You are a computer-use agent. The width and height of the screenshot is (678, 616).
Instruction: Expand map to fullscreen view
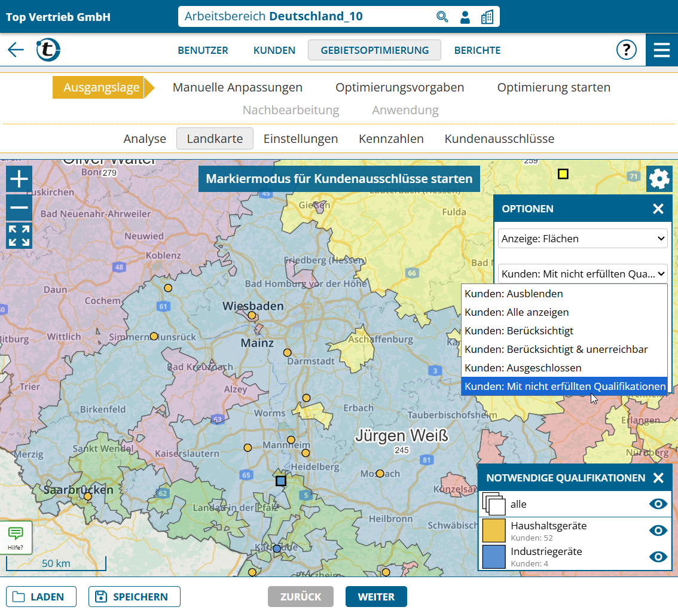19,236
